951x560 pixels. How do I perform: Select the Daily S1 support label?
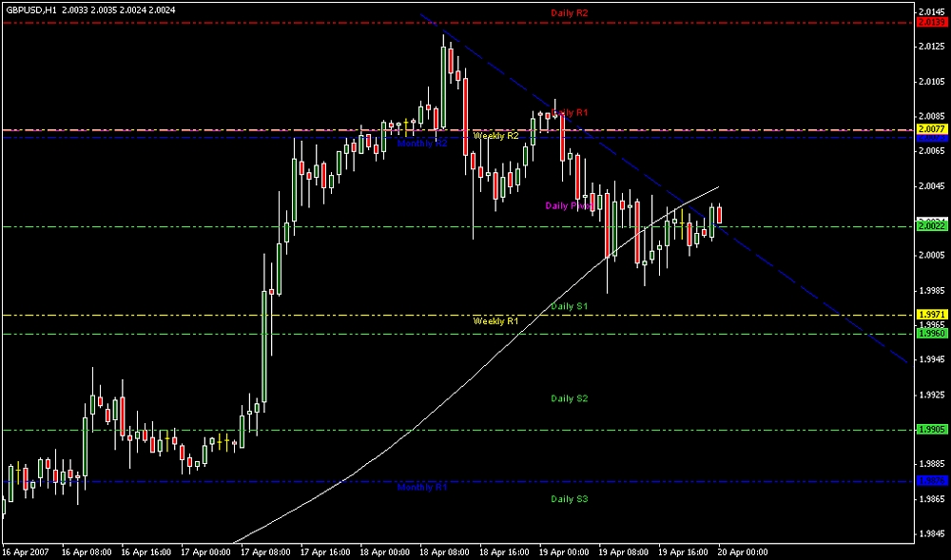570,306
